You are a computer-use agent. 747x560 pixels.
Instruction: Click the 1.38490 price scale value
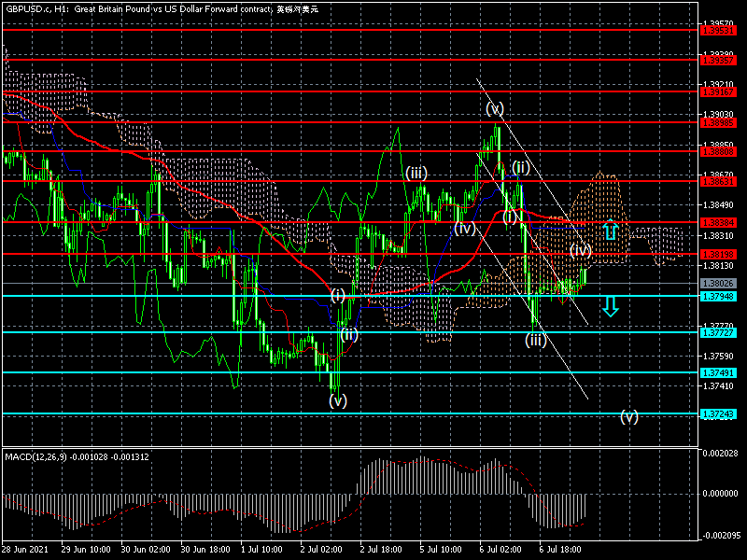tap(718, 205)
